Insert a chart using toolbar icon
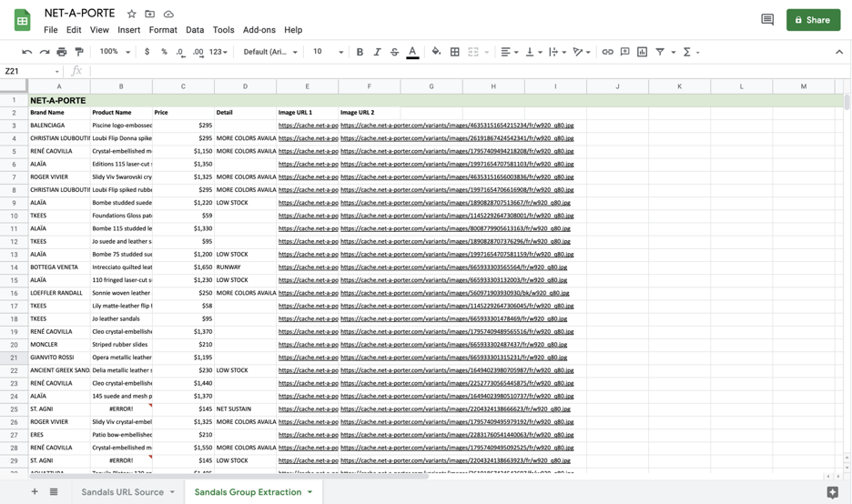Viewport: 852px width, 504px height. click(x=642, y=52)
